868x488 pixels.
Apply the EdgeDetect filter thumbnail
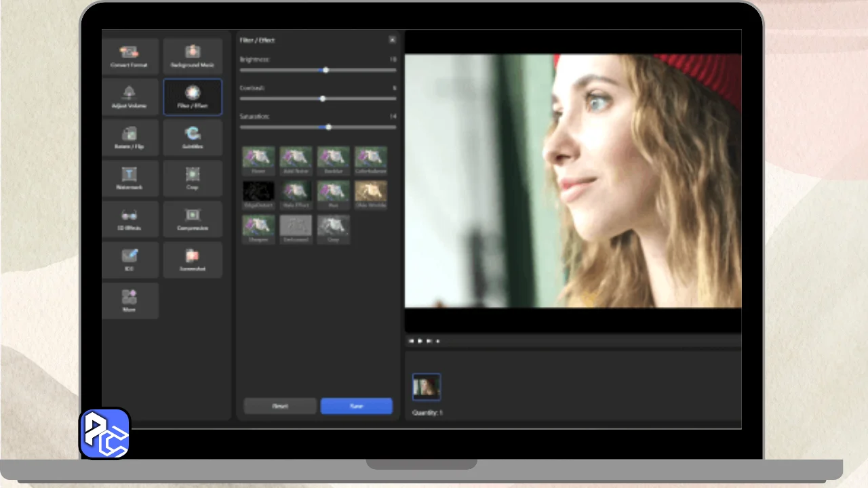[258, 192]
